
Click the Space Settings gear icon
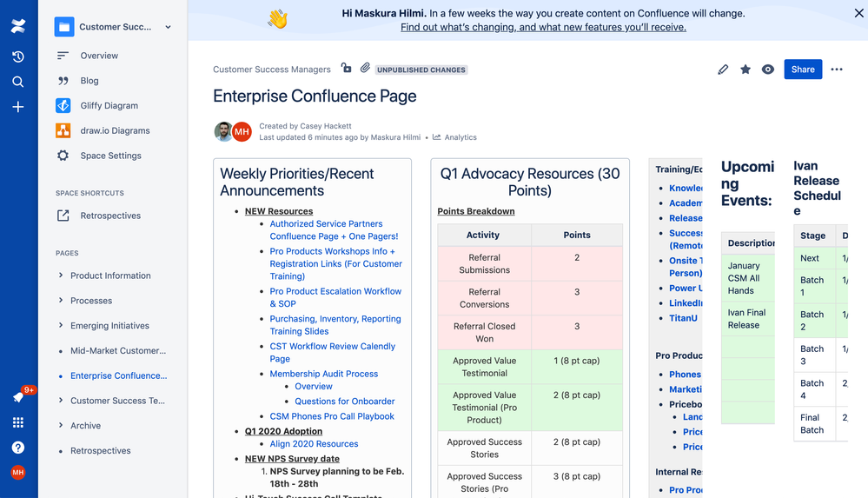click(63, 156)
